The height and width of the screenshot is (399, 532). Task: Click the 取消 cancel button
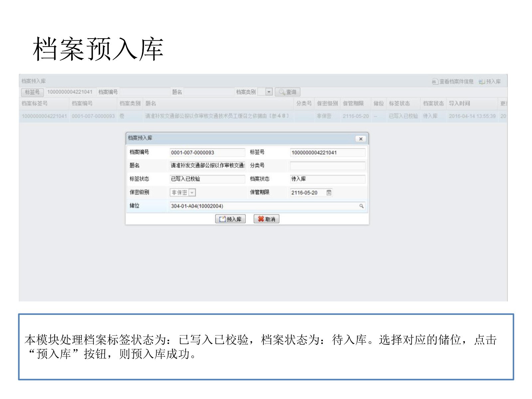(x=266, y=219)
